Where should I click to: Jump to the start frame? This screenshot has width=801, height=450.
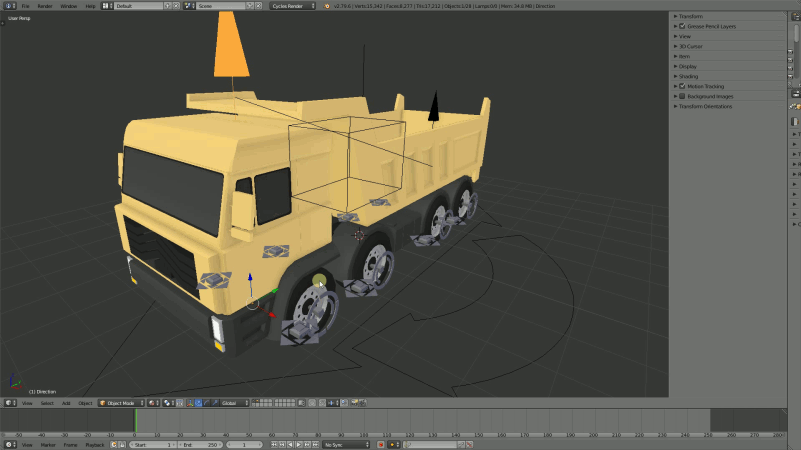(x=274, y=445)
